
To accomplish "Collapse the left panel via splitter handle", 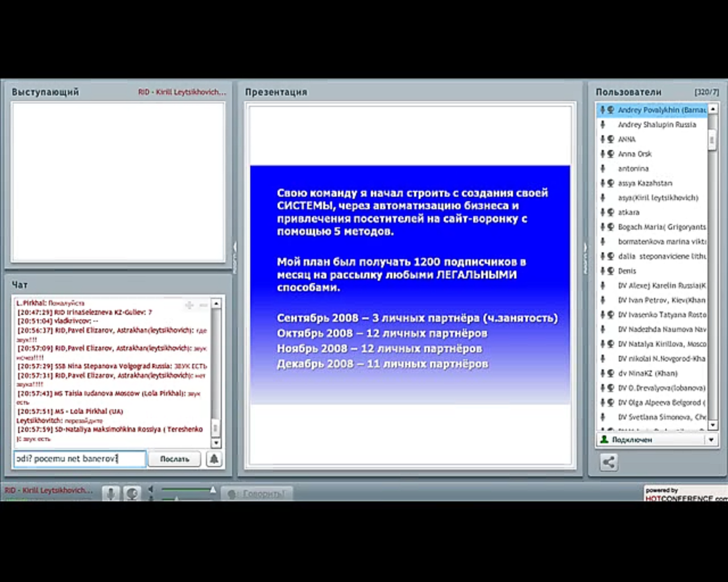I will (234, 258).
